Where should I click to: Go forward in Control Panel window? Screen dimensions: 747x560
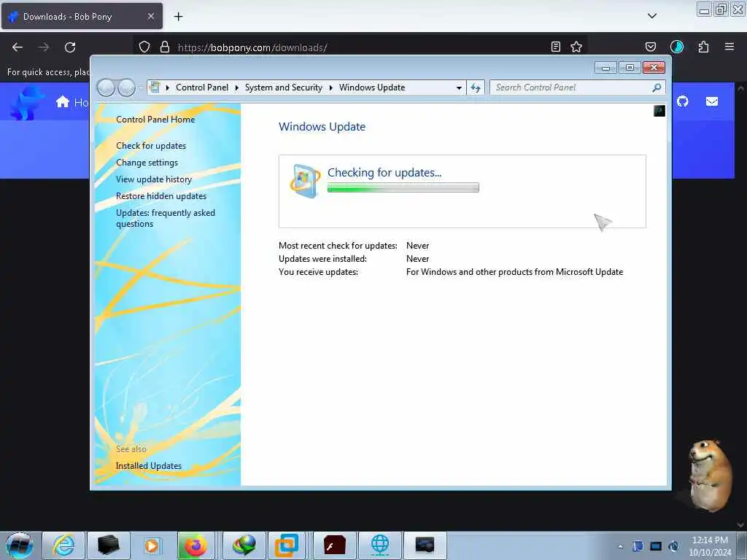126,87
